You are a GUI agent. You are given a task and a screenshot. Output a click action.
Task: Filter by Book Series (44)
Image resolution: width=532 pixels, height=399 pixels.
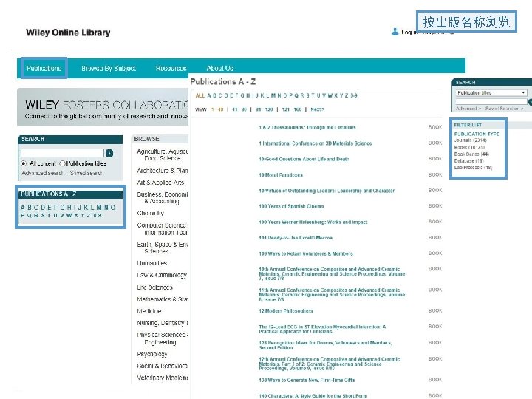pos(471,154)
